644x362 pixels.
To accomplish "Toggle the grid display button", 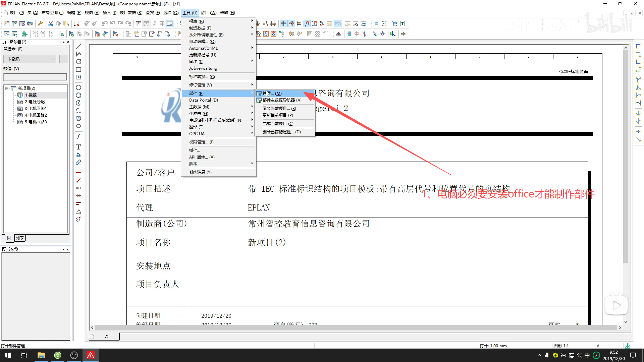I will pyautogui.click(x=283, y=23).
